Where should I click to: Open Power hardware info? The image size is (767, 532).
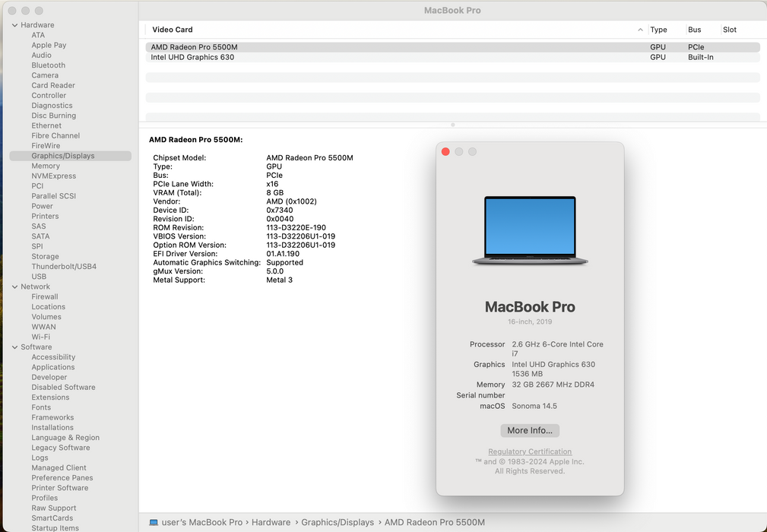tap(42, 206)
